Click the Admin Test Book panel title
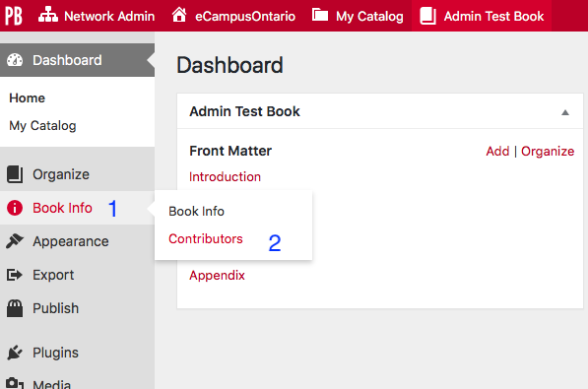 244,111
